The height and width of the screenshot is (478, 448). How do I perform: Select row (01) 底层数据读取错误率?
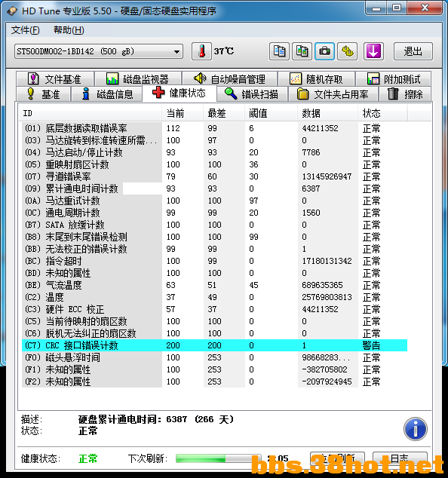click(x=214, y=128)
